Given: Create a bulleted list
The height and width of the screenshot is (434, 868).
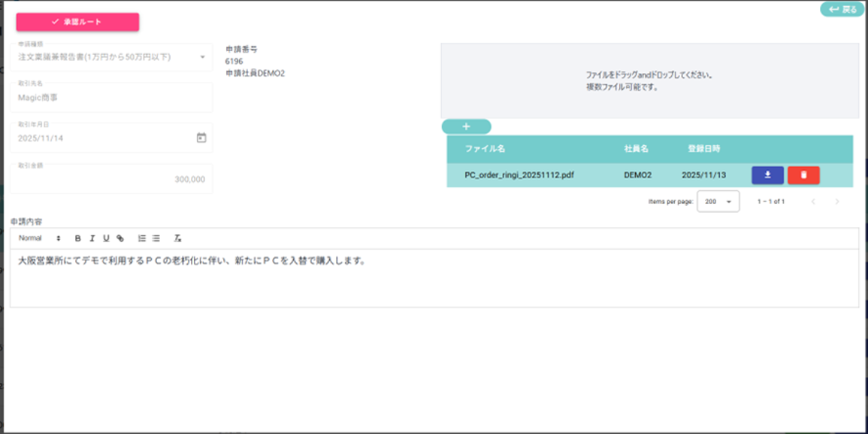Looking at the screenshot, I should coord(156,238).
